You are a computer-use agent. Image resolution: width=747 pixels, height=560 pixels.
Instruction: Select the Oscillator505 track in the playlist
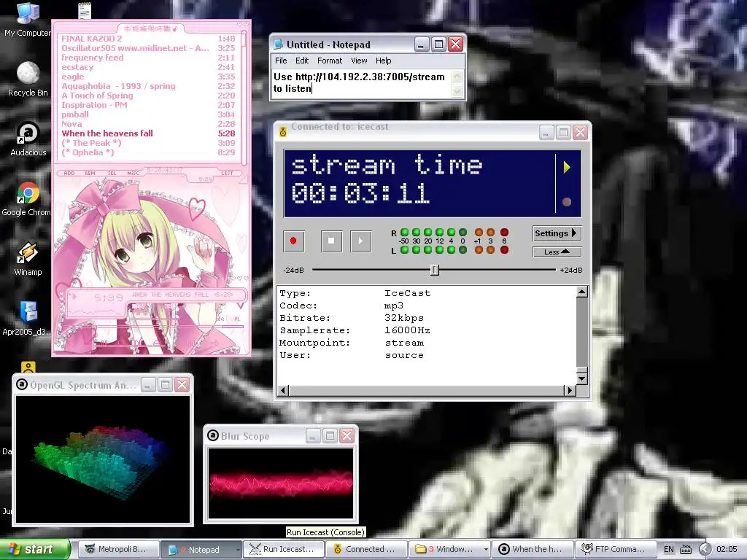point(148,48)
